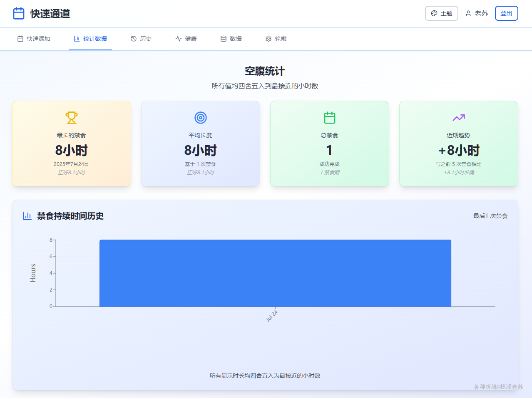The image size is (532, 398).
Task: Click the purple trend arrow in 近期趋势 card
Action: (x=459, y=118)
